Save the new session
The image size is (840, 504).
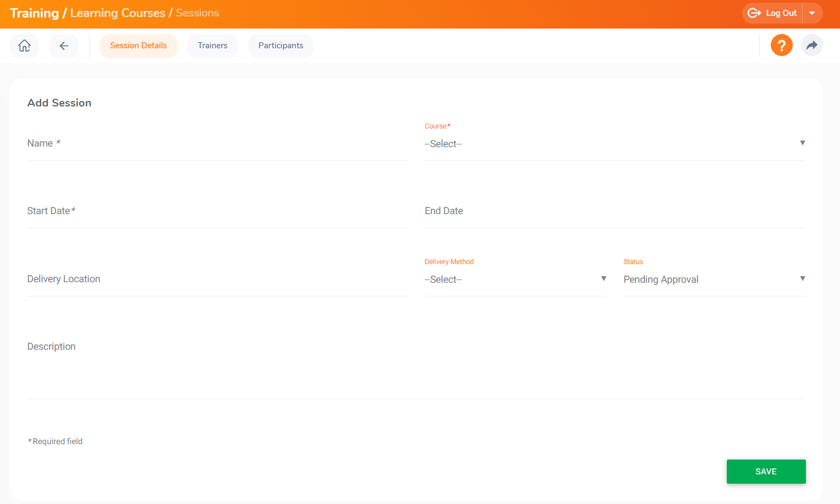[766, 472]
